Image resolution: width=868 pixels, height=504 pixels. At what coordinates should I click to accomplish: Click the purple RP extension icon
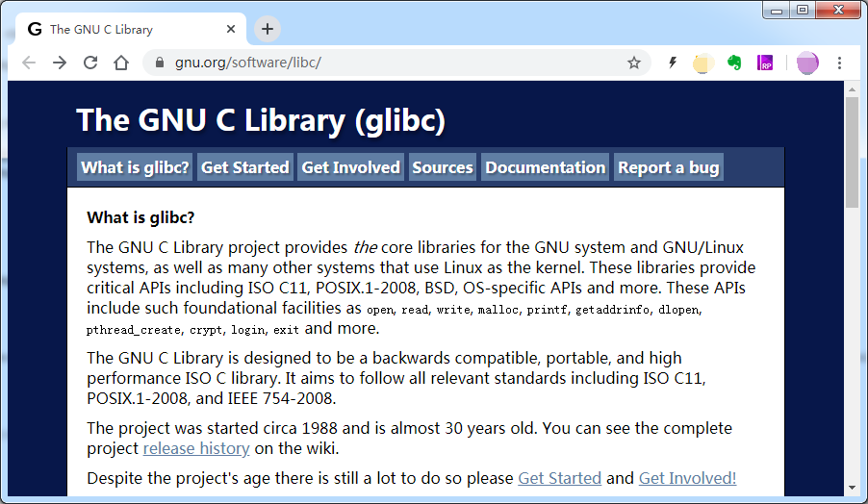click(766, 63)
